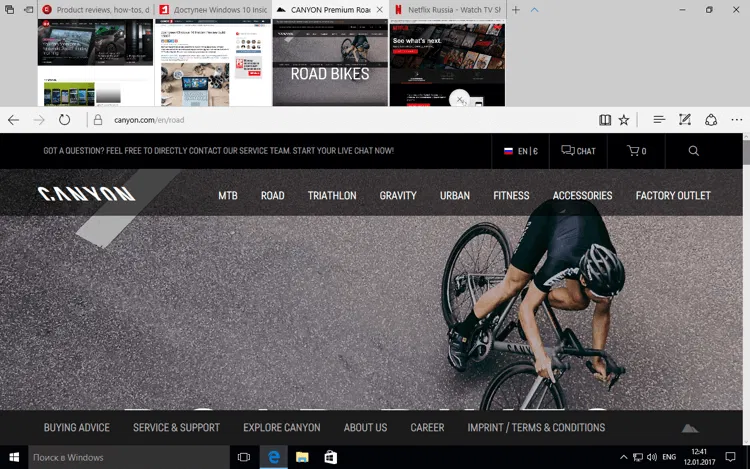
Task: Open the URBAN menu
Action: 455,196
